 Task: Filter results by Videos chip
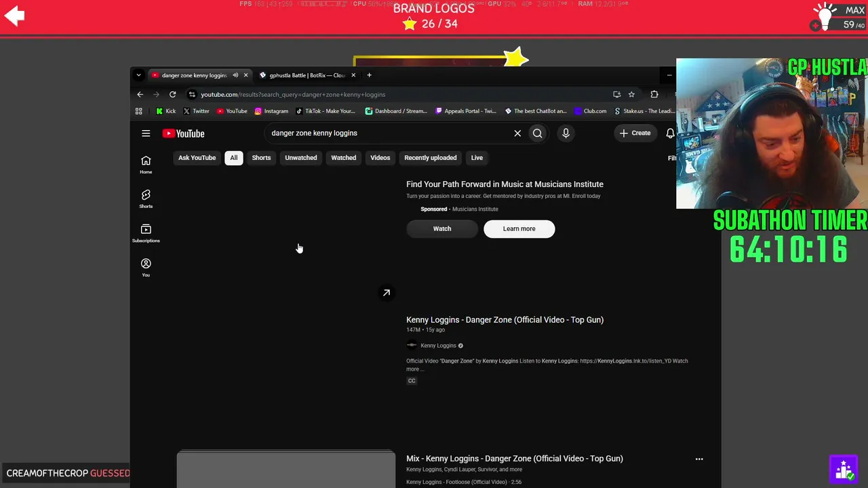point(380,158)
